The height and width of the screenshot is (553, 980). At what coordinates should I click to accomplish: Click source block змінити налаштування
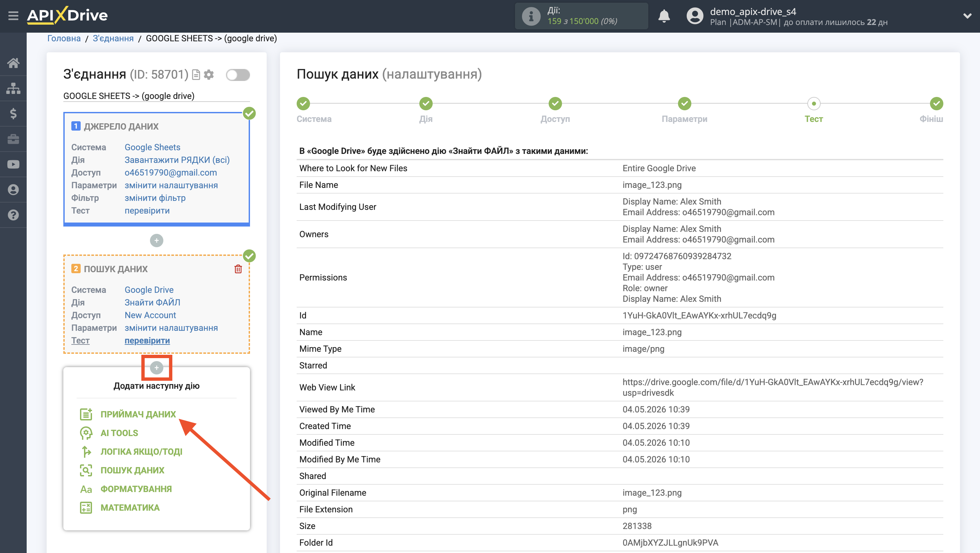click(171, 185)
